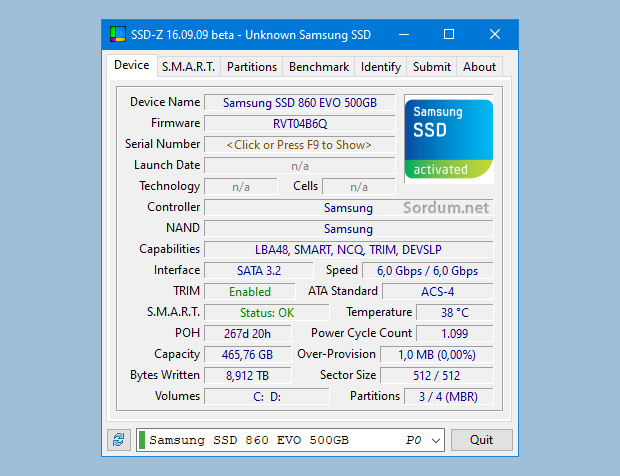Screen dimensions: 620x476
Task: Click the Samsung SSD activated logo
Action: point(449,139)
